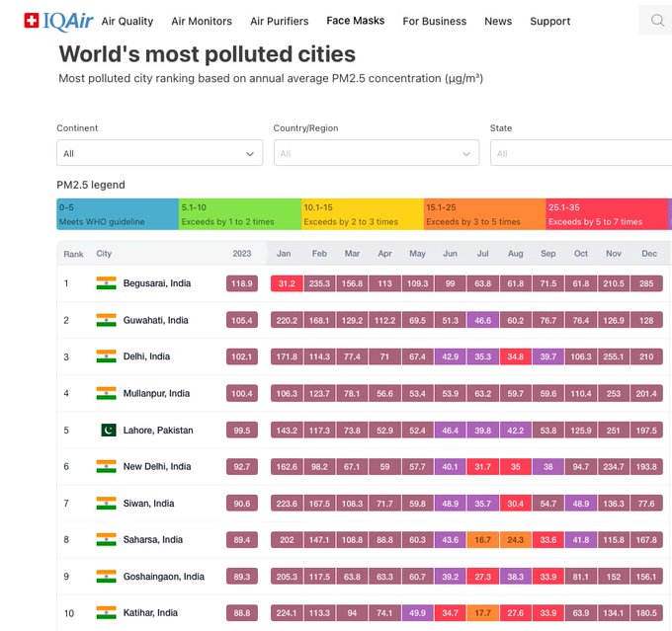The height and width of the screenshot is (631, 672).
Task: Click the Support navigation link
Action: pyautogui.click(x=549, y=21)
